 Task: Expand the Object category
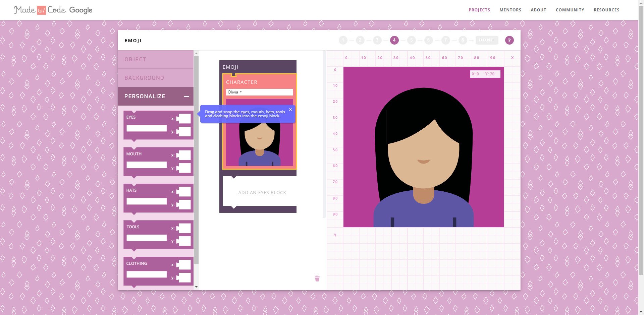point(156,60)
